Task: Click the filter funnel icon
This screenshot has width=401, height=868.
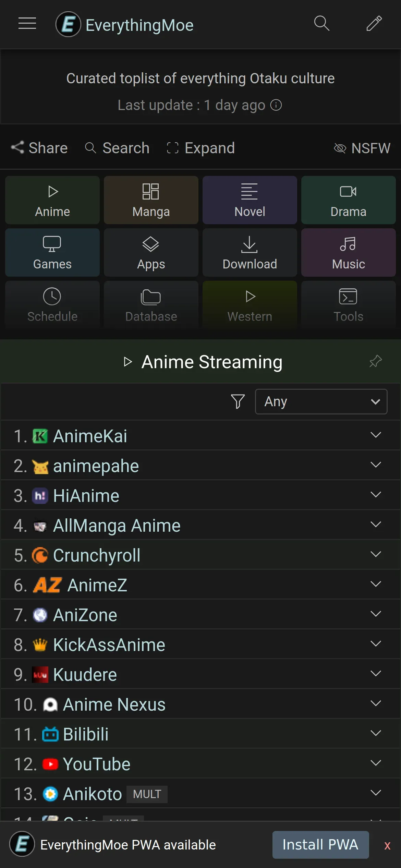Action: (238, 401)
